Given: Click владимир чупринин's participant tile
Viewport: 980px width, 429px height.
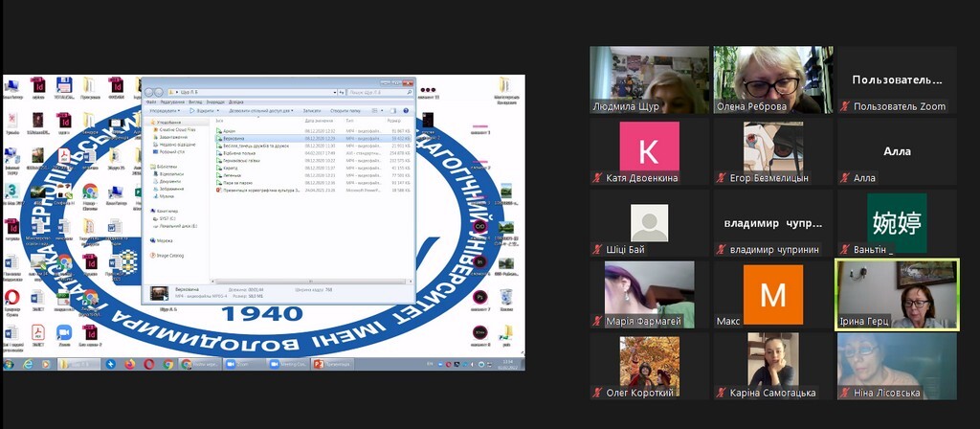Looking at the screenshot, I should [x=773, y=223].
